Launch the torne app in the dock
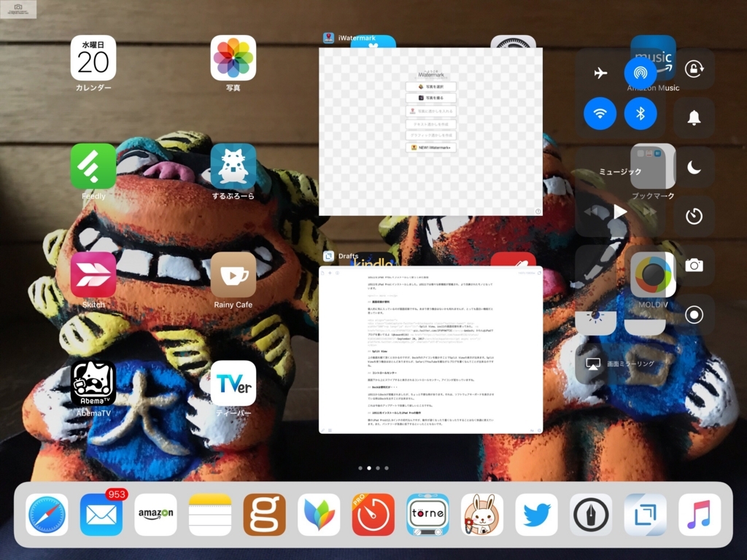 (x=427, y=515)
